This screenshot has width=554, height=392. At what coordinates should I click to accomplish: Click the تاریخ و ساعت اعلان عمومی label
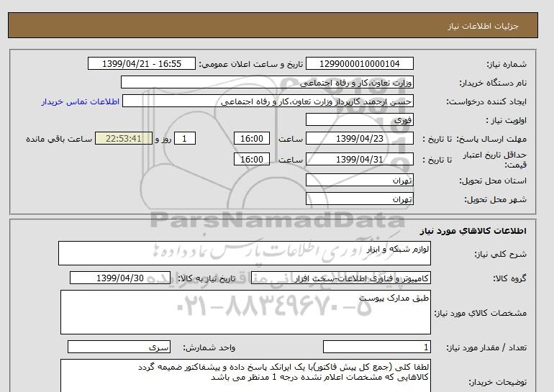point(251,64)
